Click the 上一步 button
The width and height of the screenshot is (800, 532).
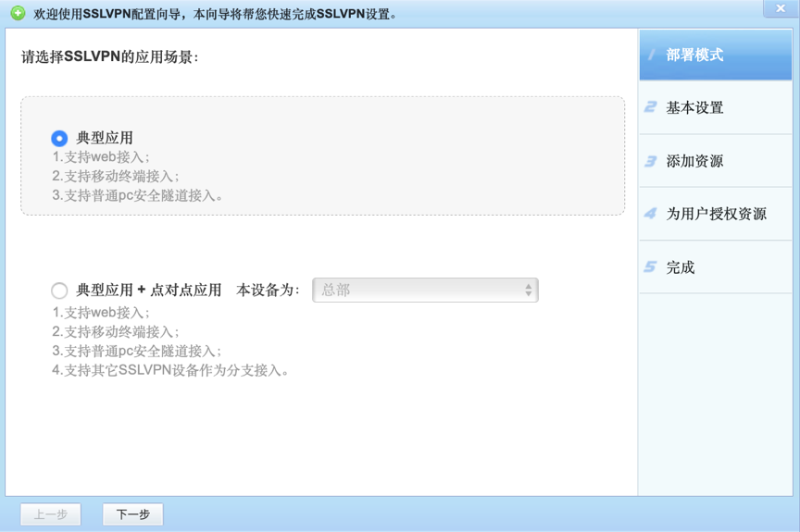(51, 514)
